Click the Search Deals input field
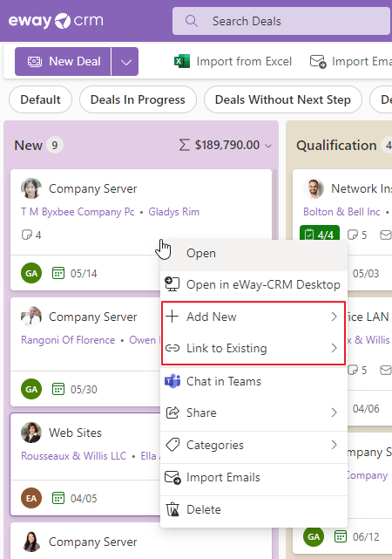Screen dimensions: 392x559 point(280,21)
